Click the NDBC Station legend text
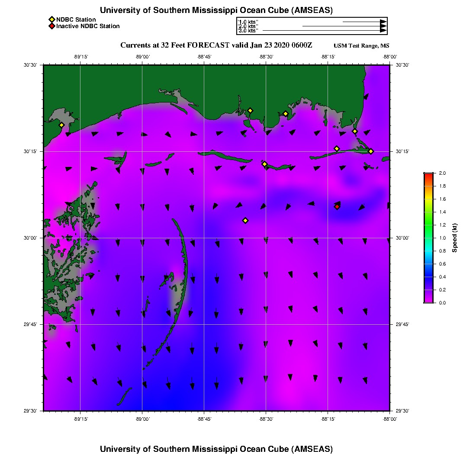This screenshot has height=454, width=476. [76, 19]
